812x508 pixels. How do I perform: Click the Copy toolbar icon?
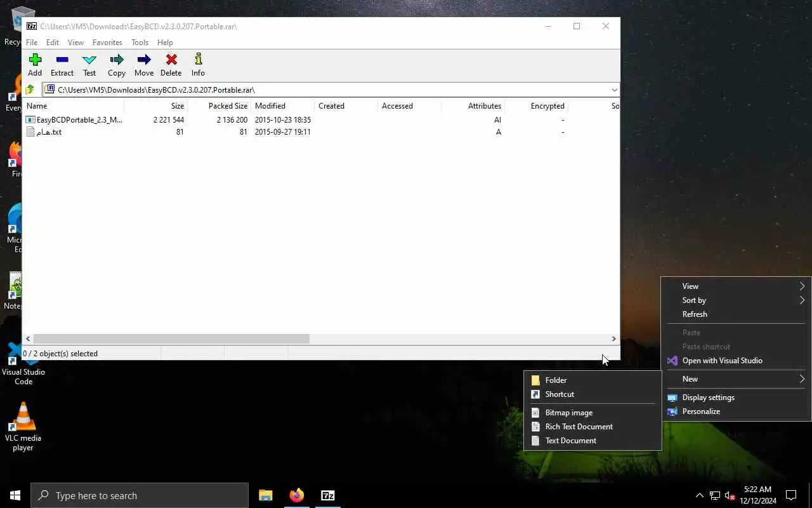click(117, 60)
